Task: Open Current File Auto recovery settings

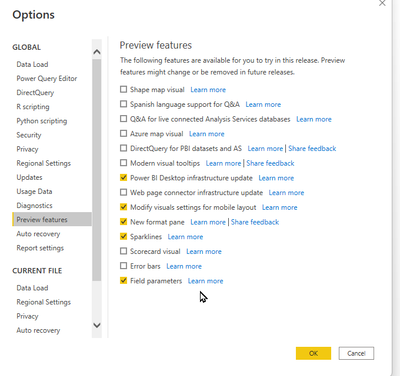Action: point(38,330)
